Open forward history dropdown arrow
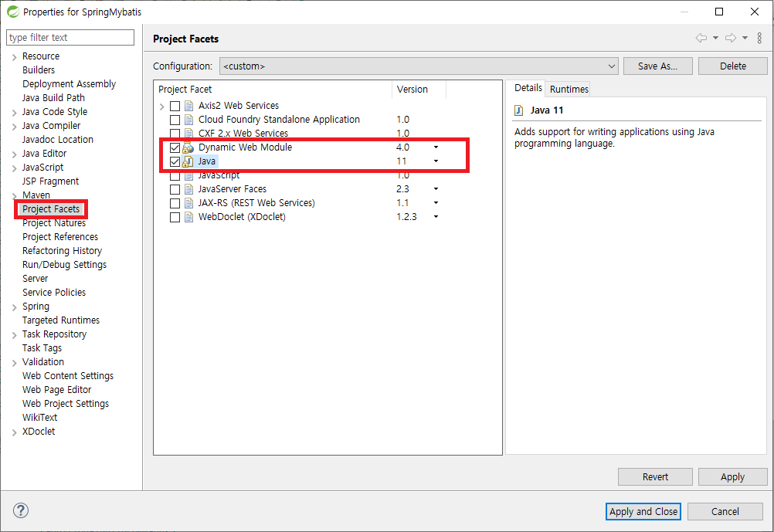Image resolution: width=774 pixels, height=532 pixels. [x=745, y=38]
